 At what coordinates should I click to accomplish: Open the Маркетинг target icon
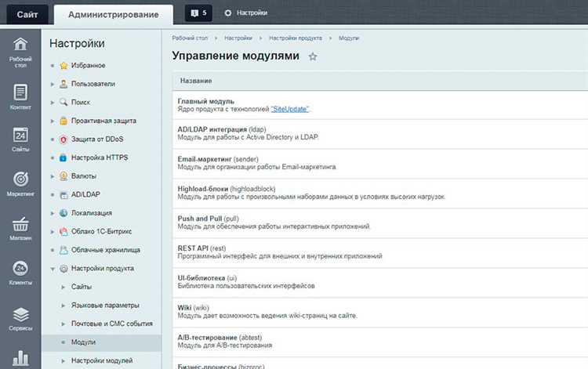[20, 179]
